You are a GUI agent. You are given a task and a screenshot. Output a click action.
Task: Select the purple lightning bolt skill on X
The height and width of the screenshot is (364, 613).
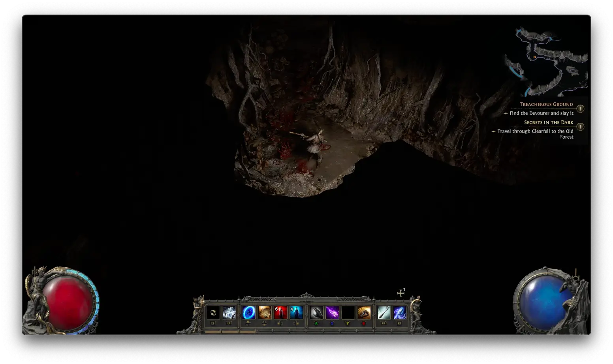coord(332,313)
